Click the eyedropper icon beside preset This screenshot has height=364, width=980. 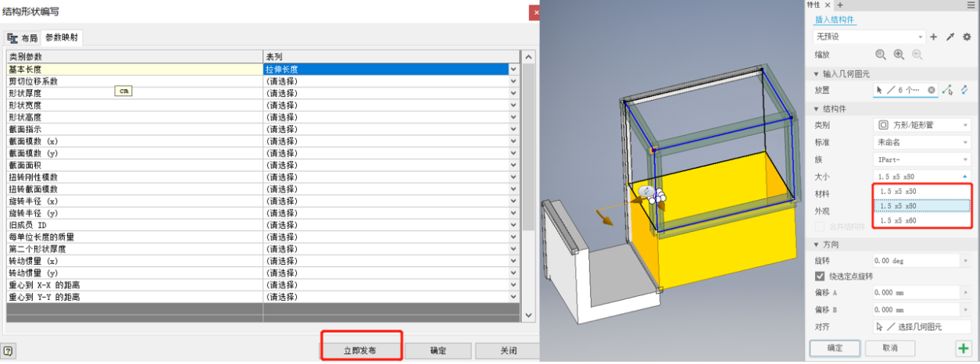pos(950,37)
